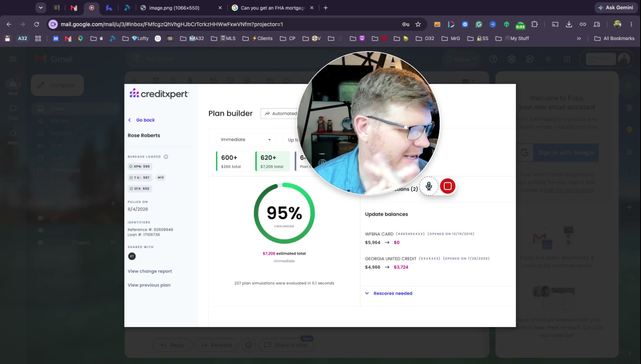Expand the Rescores needed section
This screenshot has height=364, width=641.
click(389, 293)
